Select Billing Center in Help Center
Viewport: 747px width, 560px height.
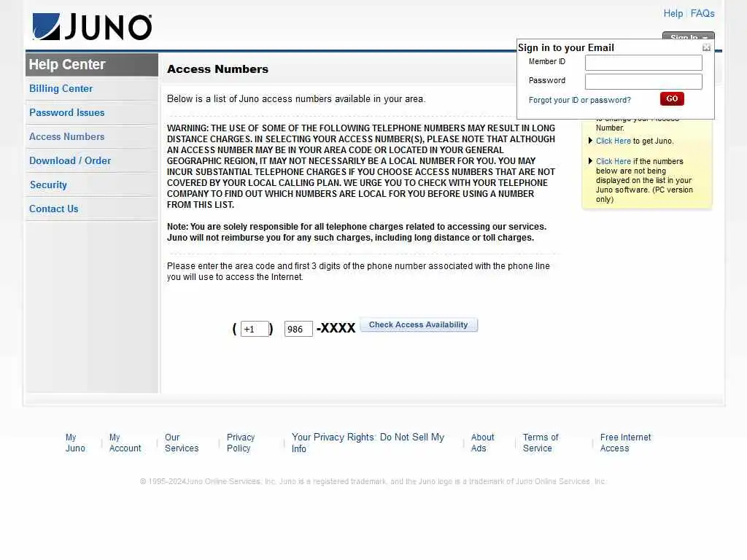61,88
